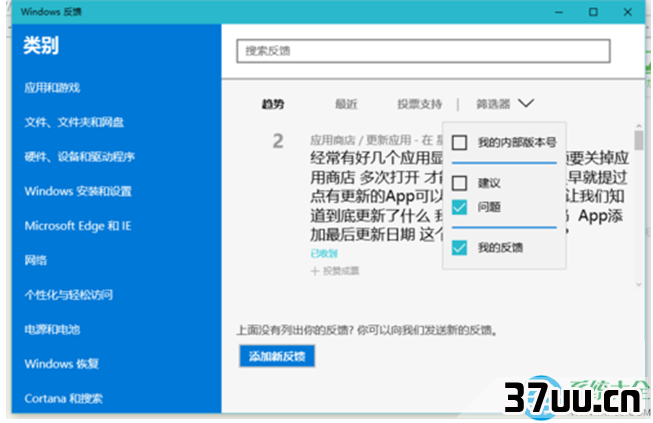
Task: Switch to the 趋势 tab
Action: (x=273, y=104)
